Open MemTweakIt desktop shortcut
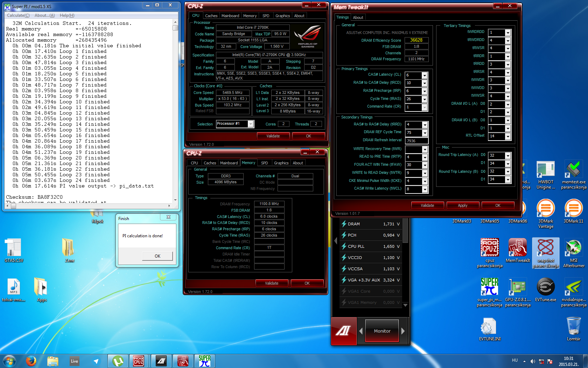 pyautogui.click(x=518, y=251)
